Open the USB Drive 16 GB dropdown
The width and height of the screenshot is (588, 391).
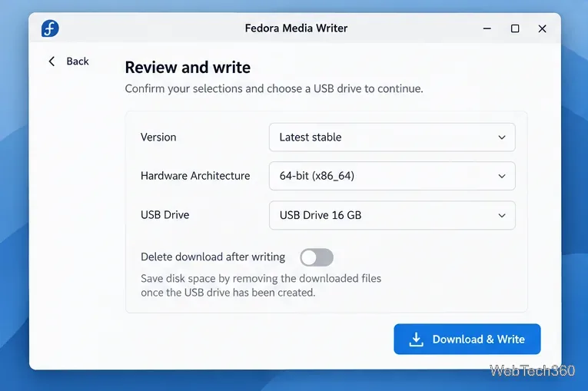tap(392, 215)
